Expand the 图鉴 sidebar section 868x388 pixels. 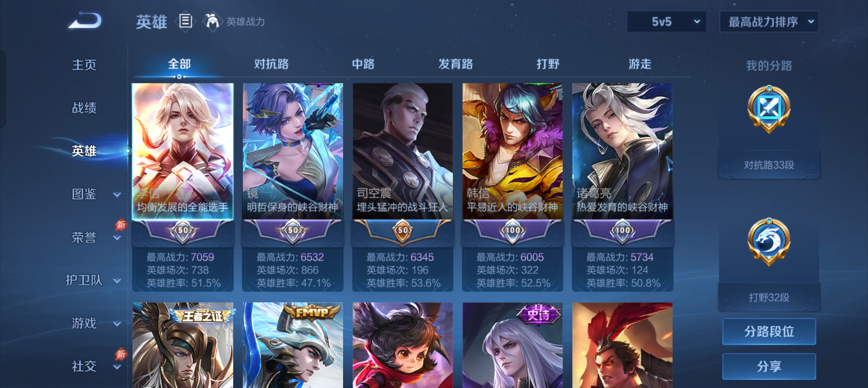[x=117, y=194]
